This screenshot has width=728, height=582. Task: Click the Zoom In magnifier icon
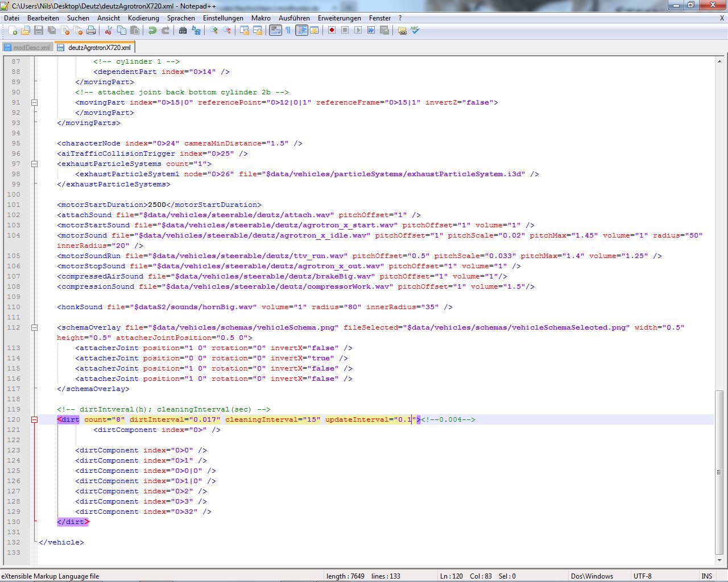click(214, 30)
